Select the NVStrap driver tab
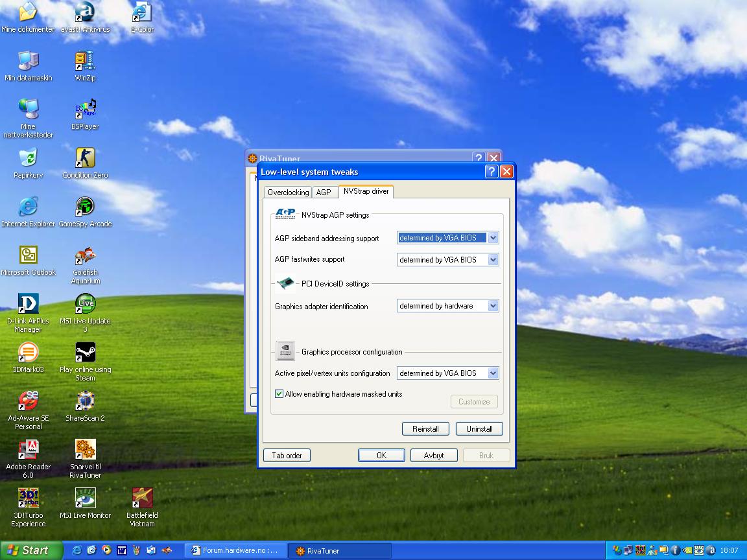 pos(366,191)
